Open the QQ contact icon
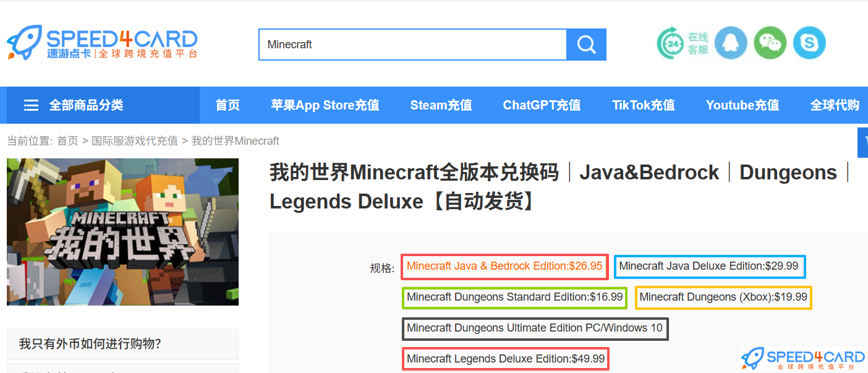The image size is (868, 373). (x=731, y=43)
